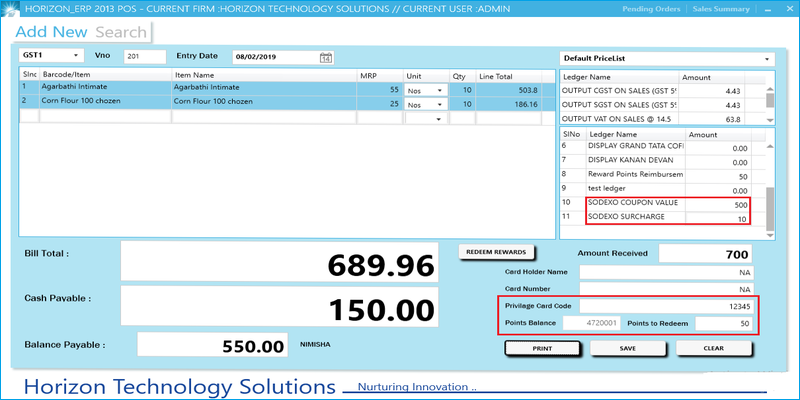This screenshot has height=400, width=800.
Task: Click the PRINT button
Action: click(542, 348)
